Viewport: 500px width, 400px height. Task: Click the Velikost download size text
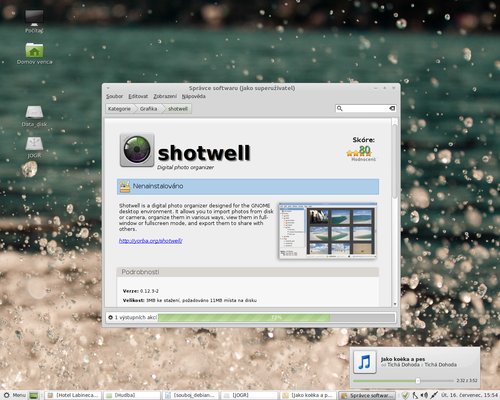point(190,300)
